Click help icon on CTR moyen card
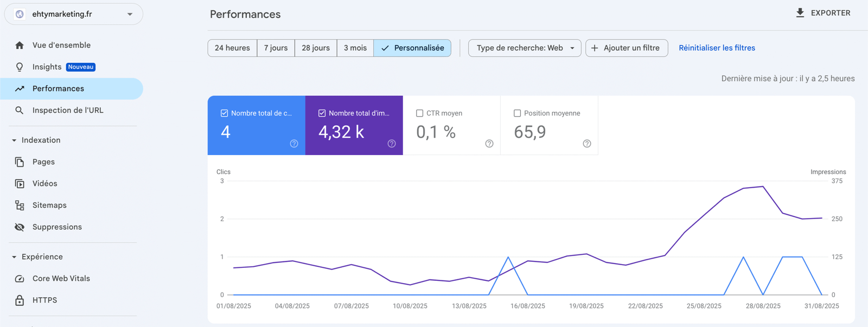The image size is (868, 327). 489,144
